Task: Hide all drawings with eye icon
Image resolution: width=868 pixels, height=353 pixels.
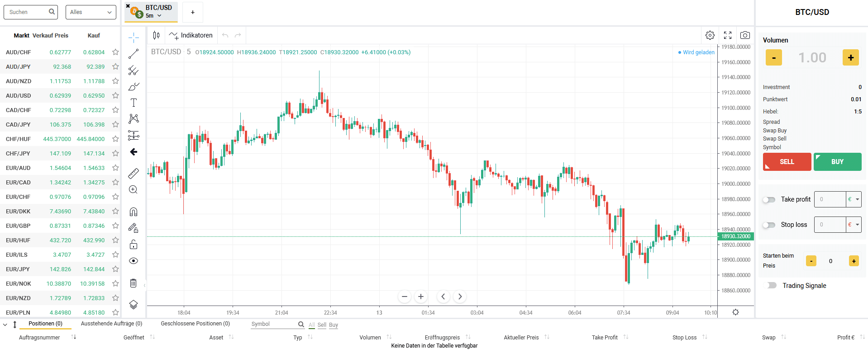Action: point(134,261)
